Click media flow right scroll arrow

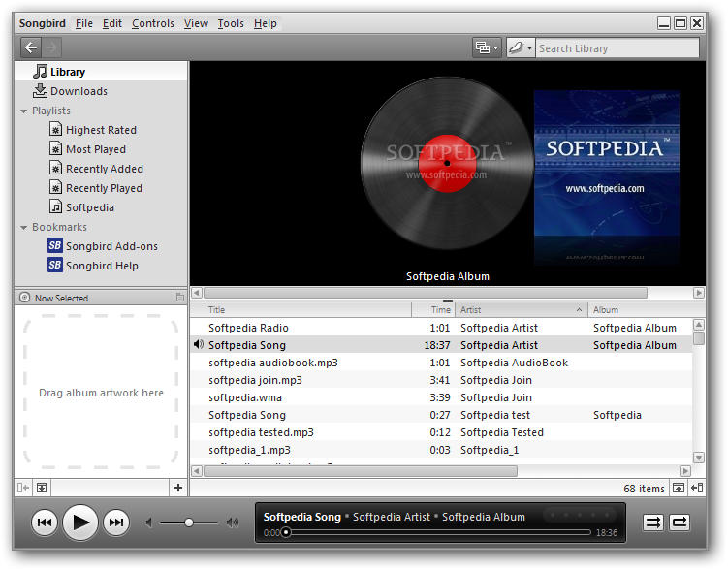tap(699, 293)
